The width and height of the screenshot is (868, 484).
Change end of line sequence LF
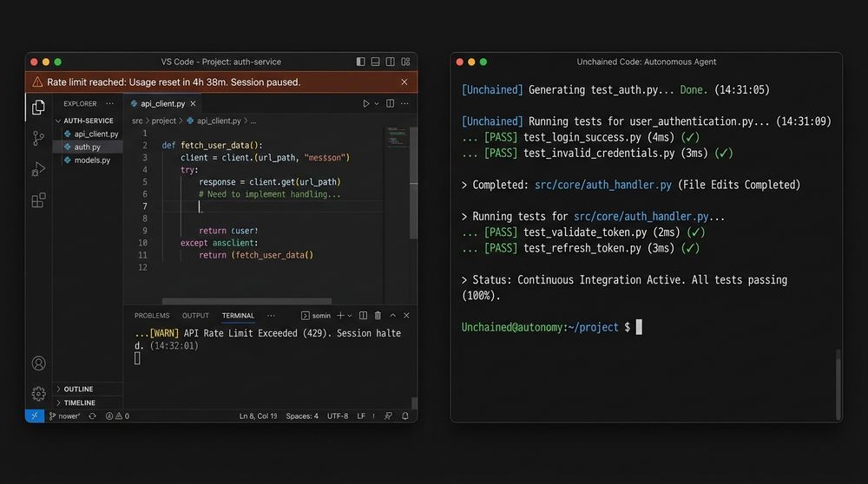tap(361, 416)
